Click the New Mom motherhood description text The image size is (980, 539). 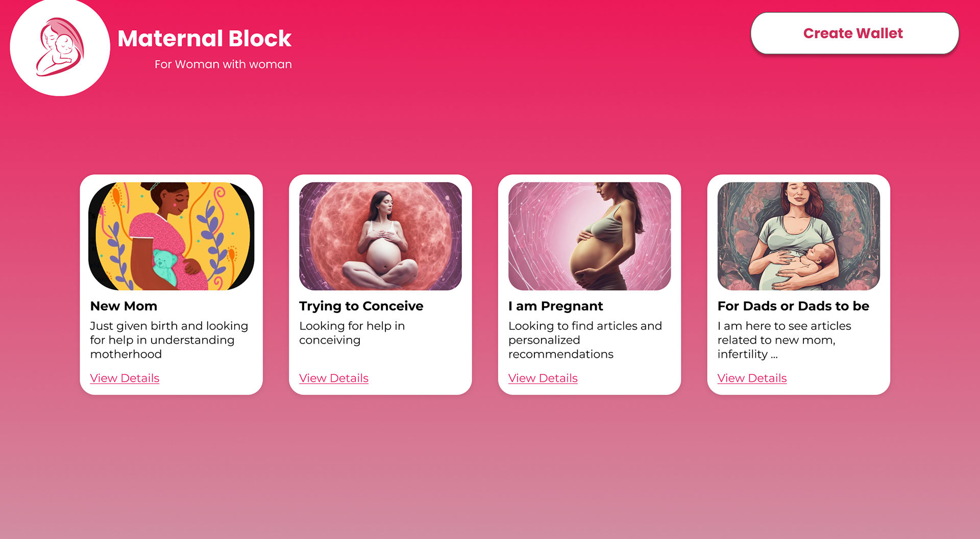(169, 340)
